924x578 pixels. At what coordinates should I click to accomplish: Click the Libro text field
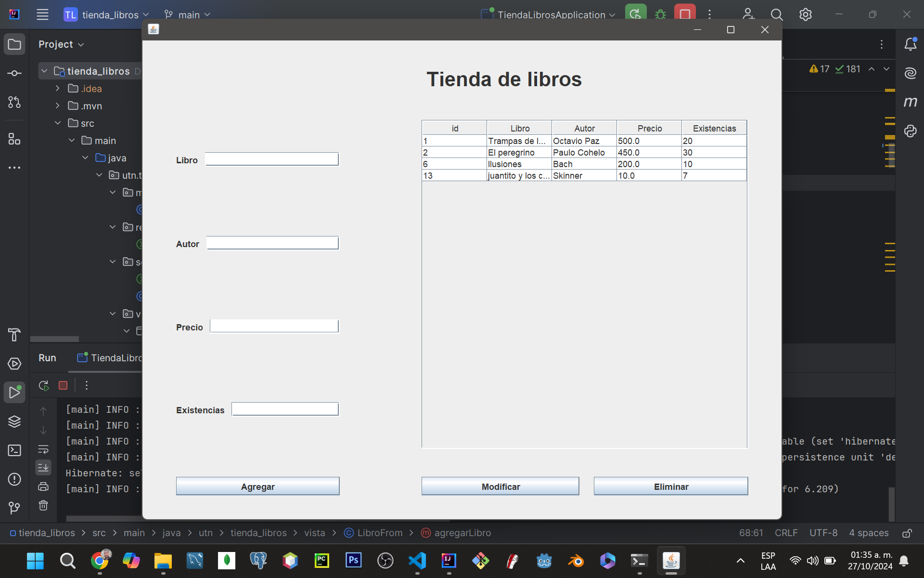[272, 159]
